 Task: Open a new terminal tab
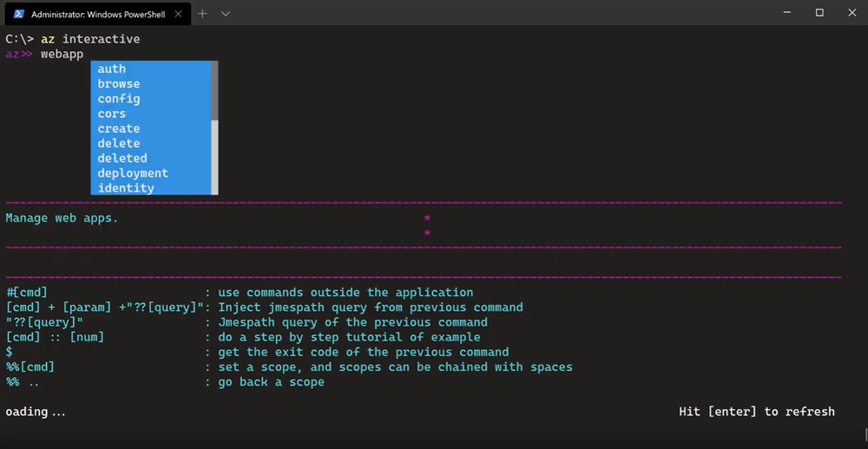click(202, 14)
